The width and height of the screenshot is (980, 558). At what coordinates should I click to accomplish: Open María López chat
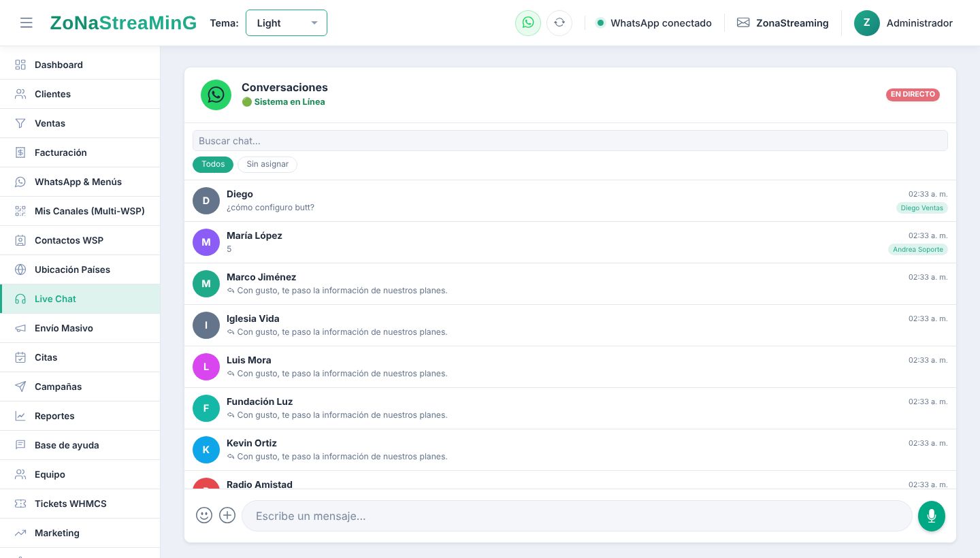click(570, 242)
